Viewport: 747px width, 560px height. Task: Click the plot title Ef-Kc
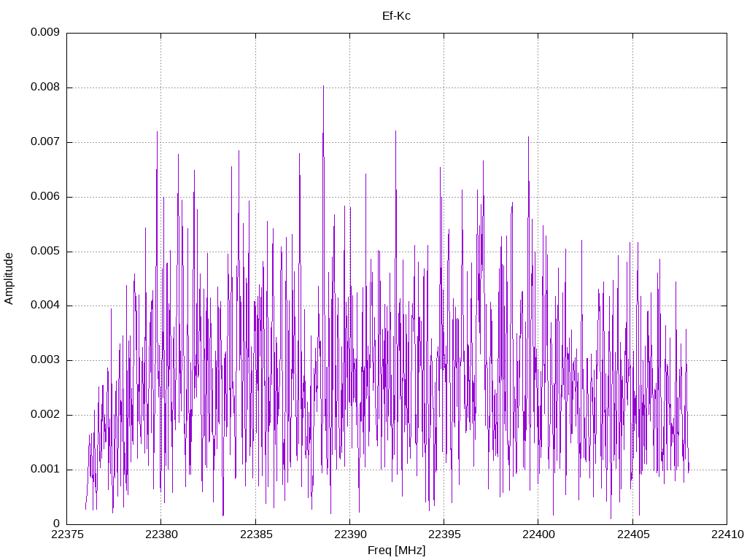[x=396, y=16]
